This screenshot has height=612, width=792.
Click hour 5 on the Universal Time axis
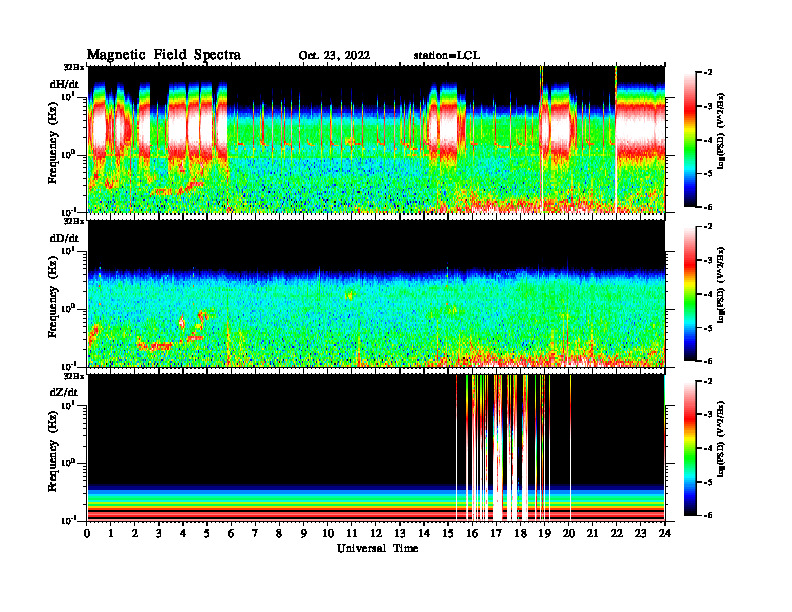coord(208,533)
